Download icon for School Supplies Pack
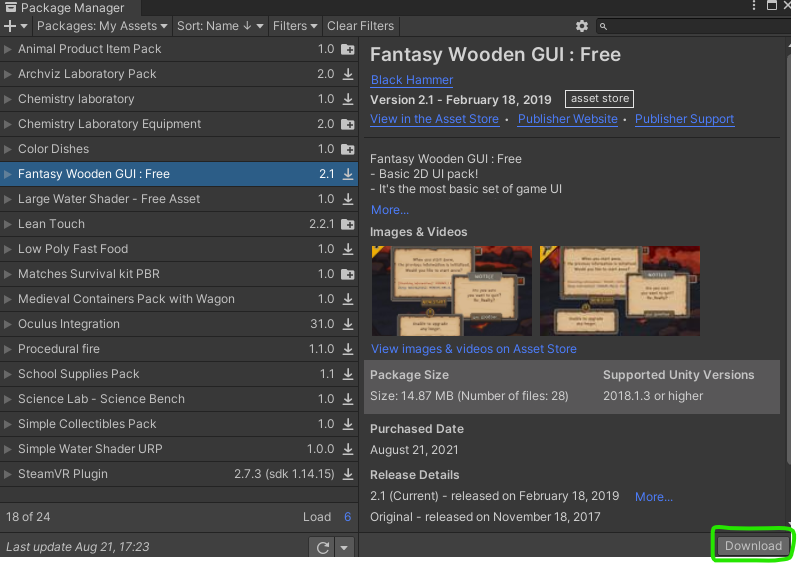Image resolution: width=798 pixels, height=563 pixels. tap(348, 374)
